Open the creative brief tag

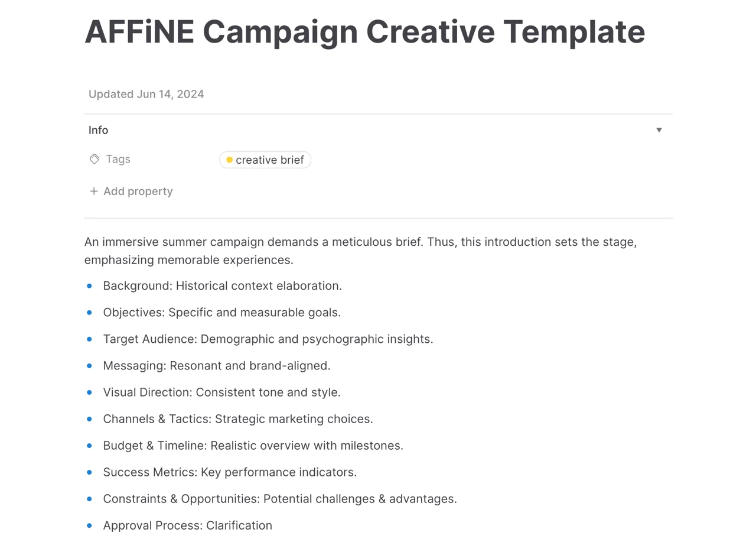(265, 160)
